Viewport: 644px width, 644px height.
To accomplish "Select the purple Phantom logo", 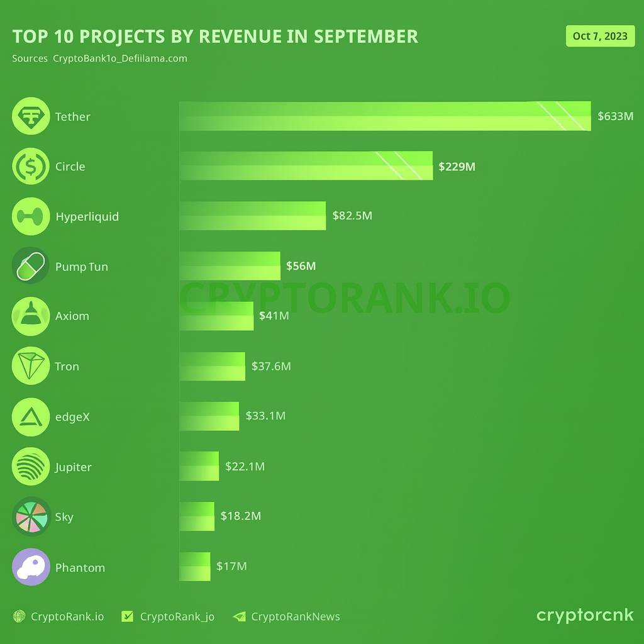I will click(30, 567).
